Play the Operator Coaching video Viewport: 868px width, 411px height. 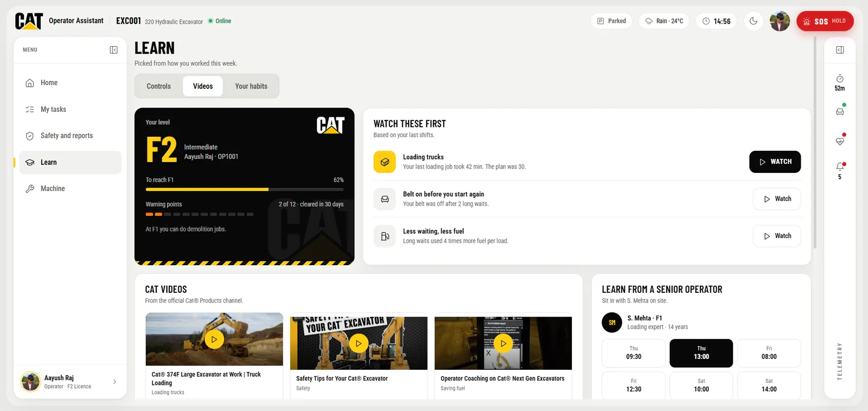[503, 343]
